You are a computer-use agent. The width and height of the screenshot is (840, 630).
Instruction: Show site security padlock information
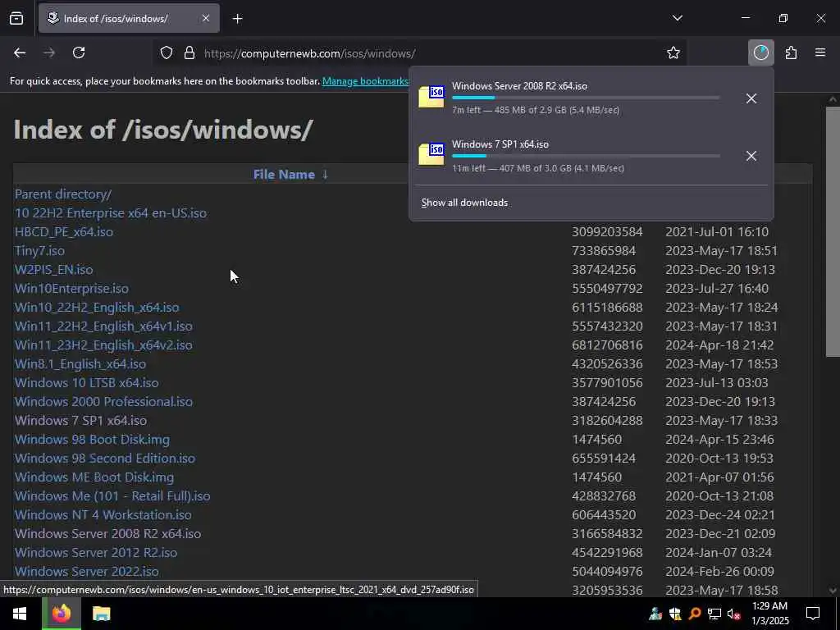(189, 53)
